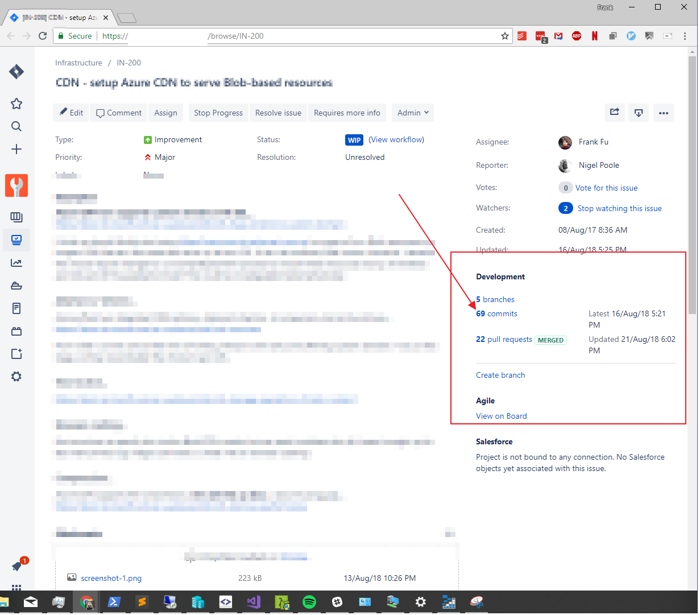Open Netflix extension icon
Viewport: 700px width, 615px height.
point(595,36)
